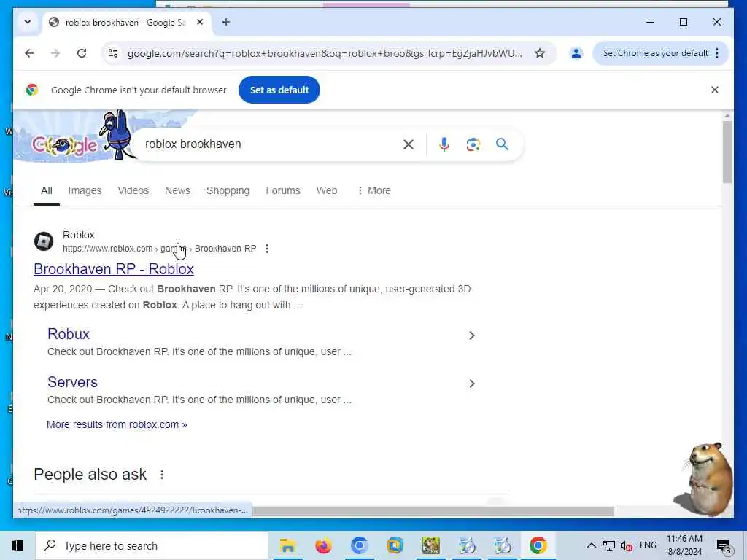Switch to Images tab

[85, 190]
